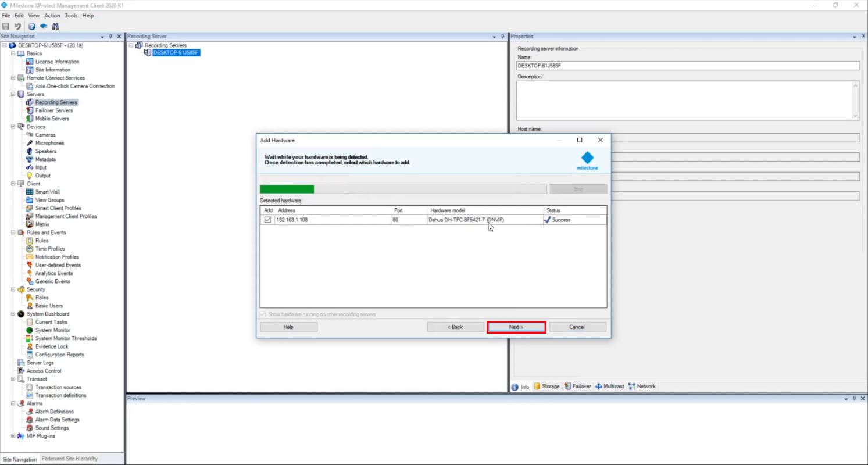868x465 pixels.
Task: Select the Cameras device icon
Action: click(x=35, y=134)
